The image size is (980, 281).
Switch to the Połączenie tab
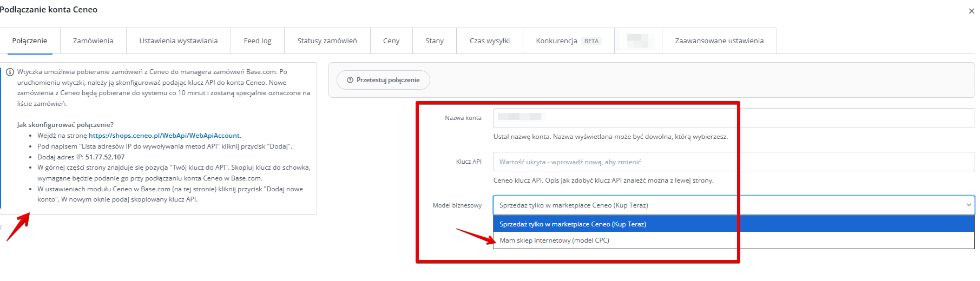(30, 41)
